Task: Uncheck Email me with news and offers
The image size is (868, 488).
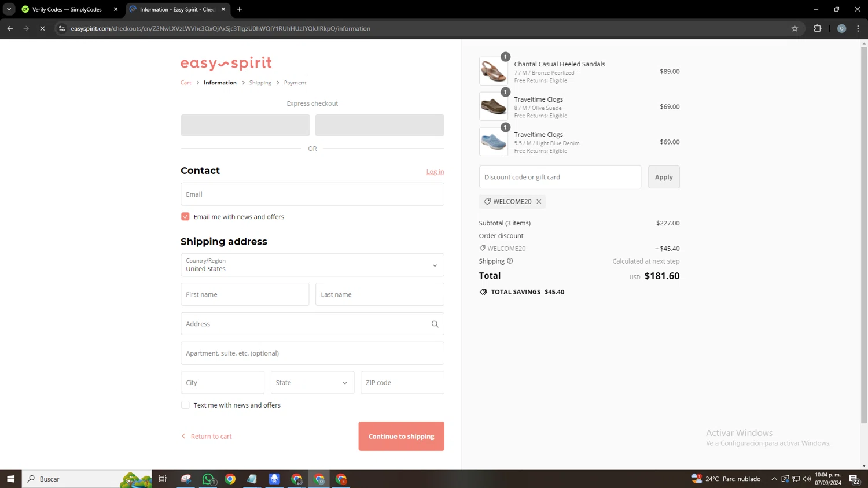Action: click(x=185, y=216)
